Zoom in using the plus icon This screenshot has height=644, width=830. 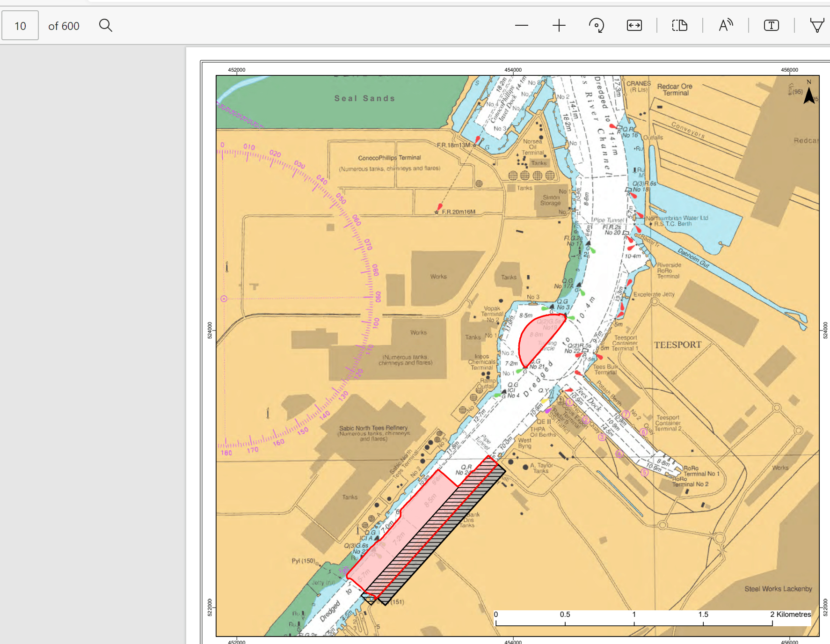(559, 25)
